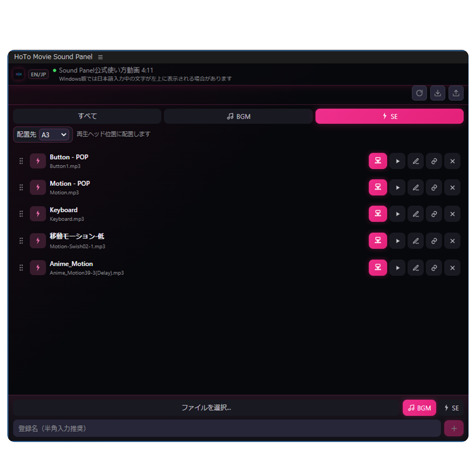Click the link icon for Button - POP
The width and height of the screenshot is (476, 476).
pyautogui.click(x=434, y=161)
